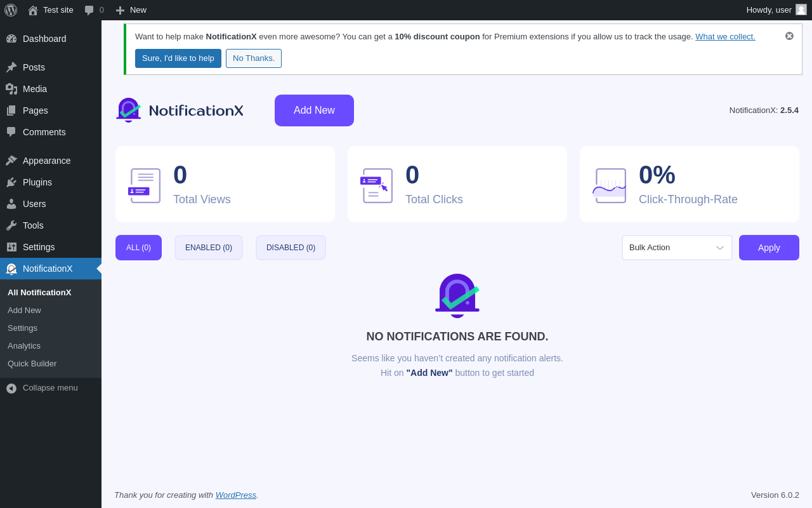This screenshot has width=812, height=508.
Task: Open All NotificationX submenu item
Action: pyautogui.click(x=39, y=293)
